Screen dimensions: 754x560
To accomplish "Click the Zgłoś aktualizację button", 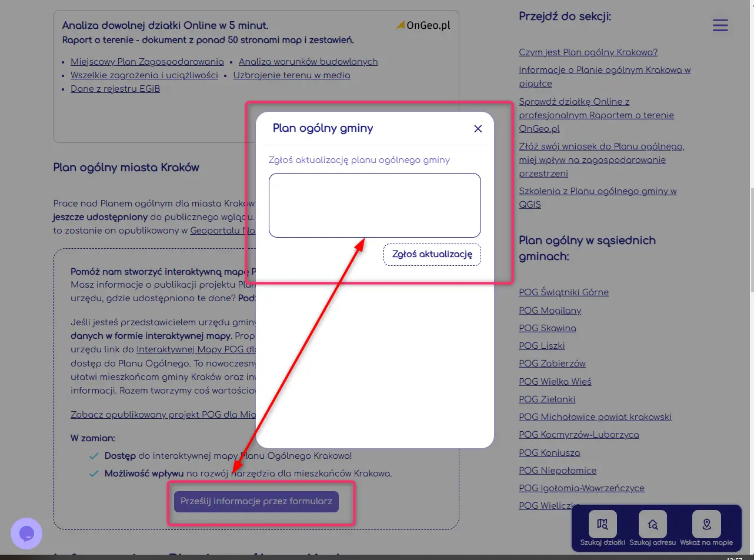I will pos(432,255).
